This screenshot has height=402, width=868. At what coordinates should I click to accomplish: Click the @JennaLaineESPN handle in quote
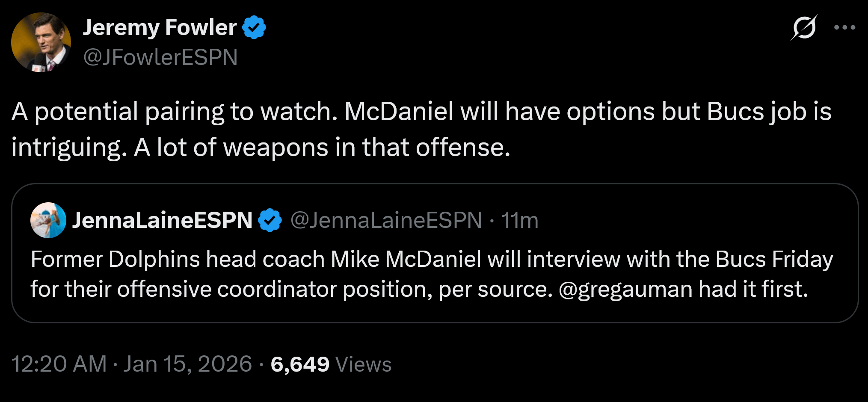pyautogui.click(x=386, y=220)
